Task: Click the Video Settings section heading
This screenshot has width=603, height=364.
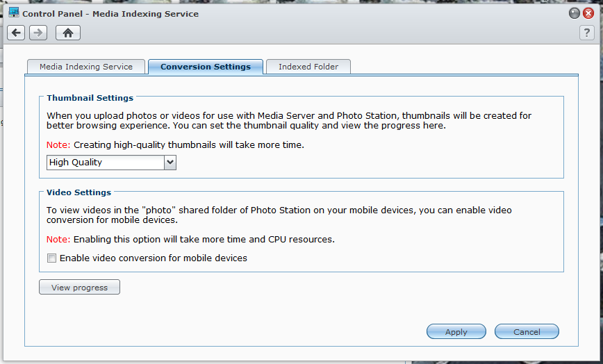Action: 79,192
